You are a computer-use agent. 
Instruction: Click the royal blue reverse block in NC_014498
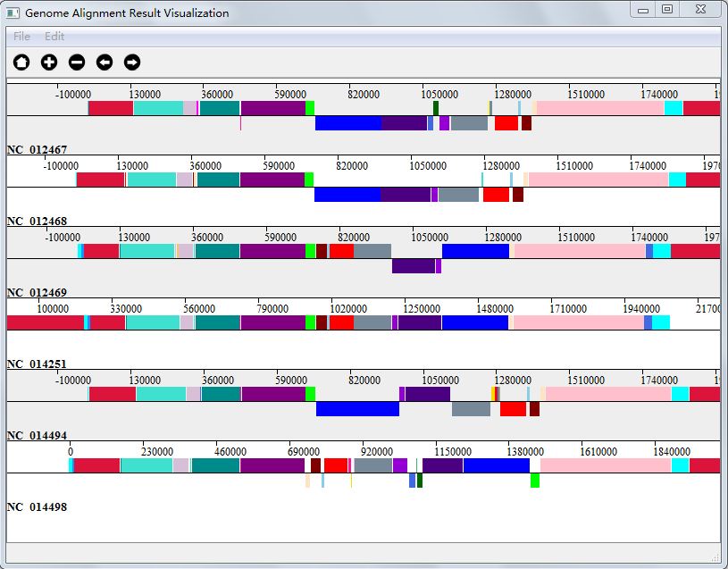(x=413, y=481)
